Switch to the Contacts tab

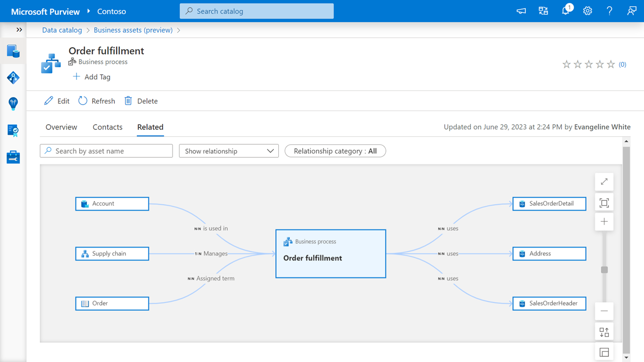pyautogui.click(x=108, y=127)
